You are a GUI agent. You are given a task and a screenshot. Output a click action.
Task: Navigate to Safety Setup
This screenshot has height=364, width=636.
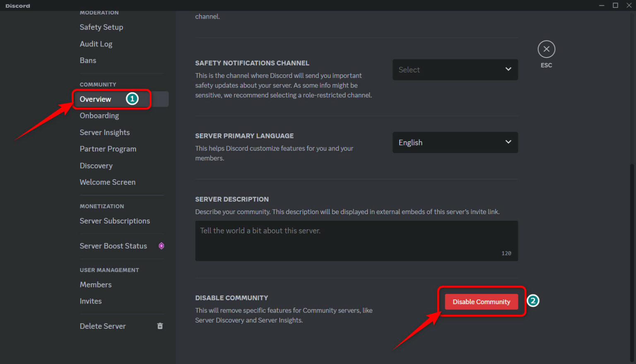(x=101, y=27)
